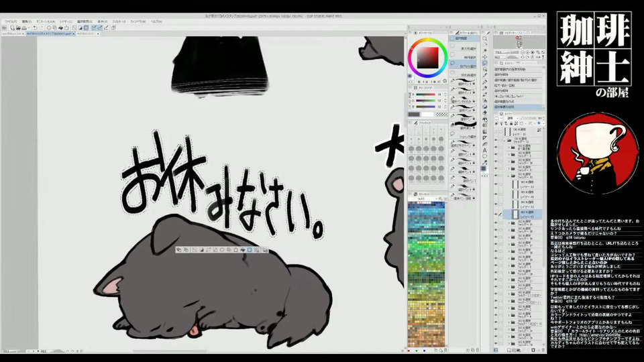The image size is (644, 362).
Task: Collapse フォルダー 12 in layer list
Action: point(504,140)
